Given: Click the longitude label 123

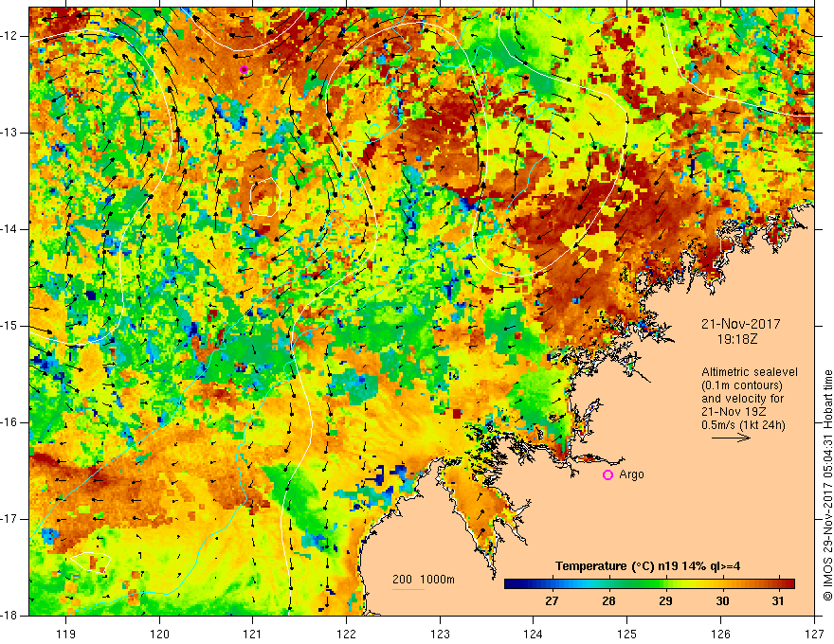Looking at the screenshot, I should coord(440,634).
